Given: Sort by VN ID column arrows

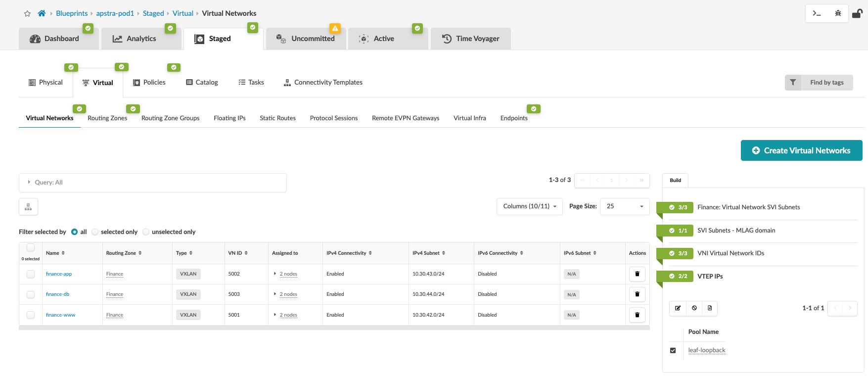Looking at the screenshot, I should point(246,253).
